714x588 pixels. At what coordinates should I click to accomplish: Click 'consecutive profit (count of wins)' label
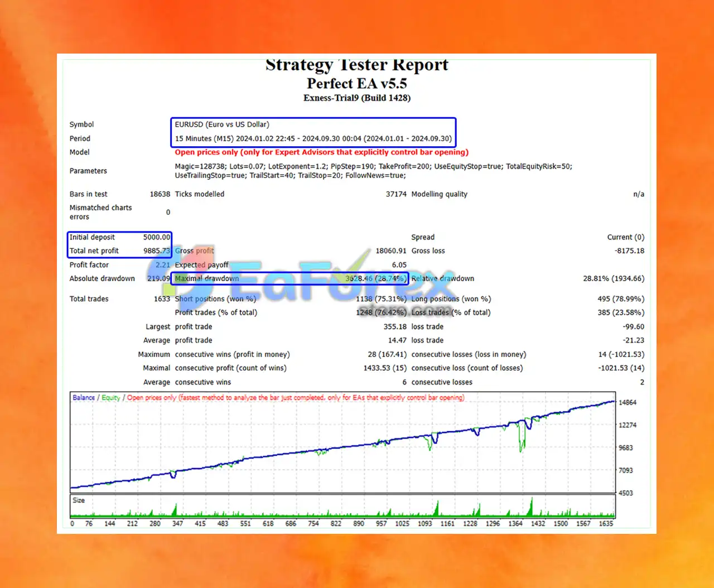coord(230,368)
